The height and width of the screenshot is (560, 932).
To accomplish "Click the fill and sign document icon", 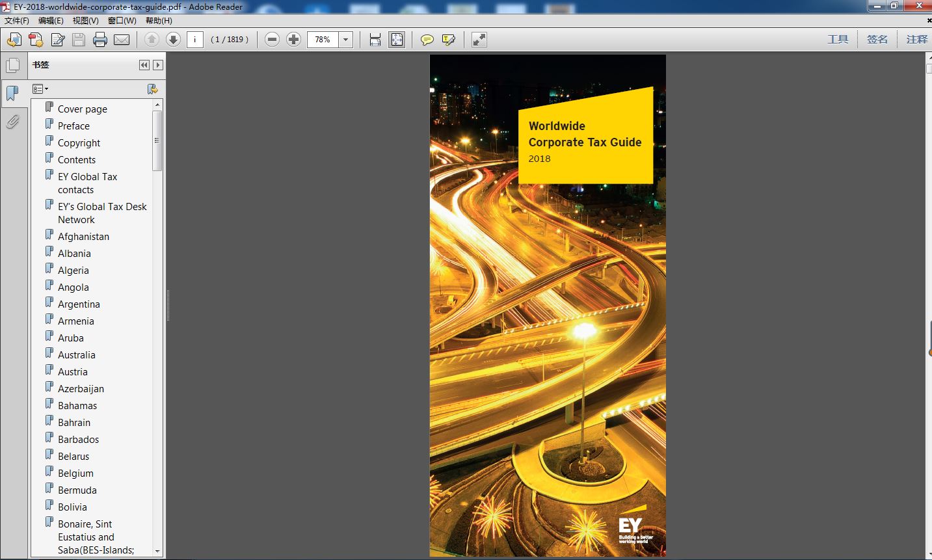I will coord(57,40).
